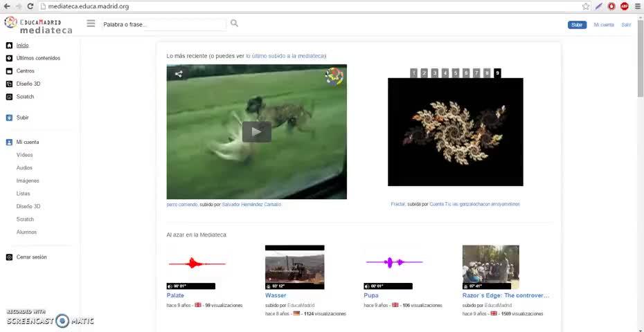Screen dimensions: 644x332
Task: Select slide number 3 in carousel
Action: click(435, 73)
